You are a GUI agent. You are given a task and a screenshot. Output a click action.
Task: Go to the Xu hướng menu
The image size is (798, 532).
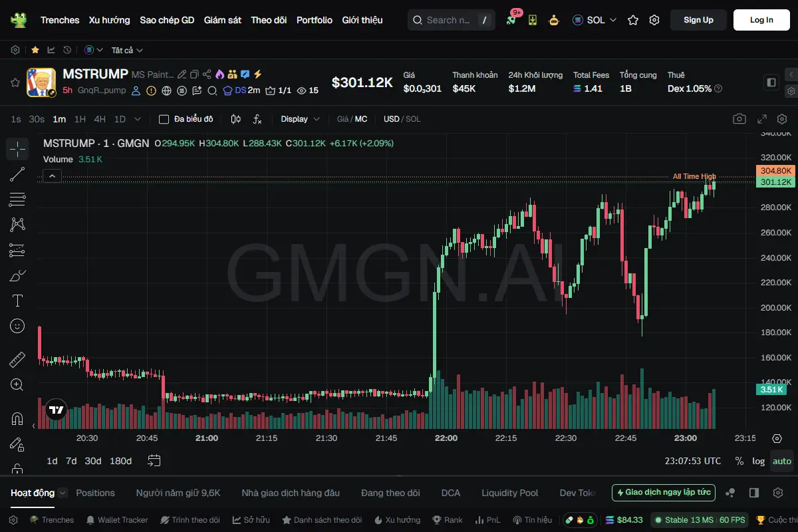point(110,20)
